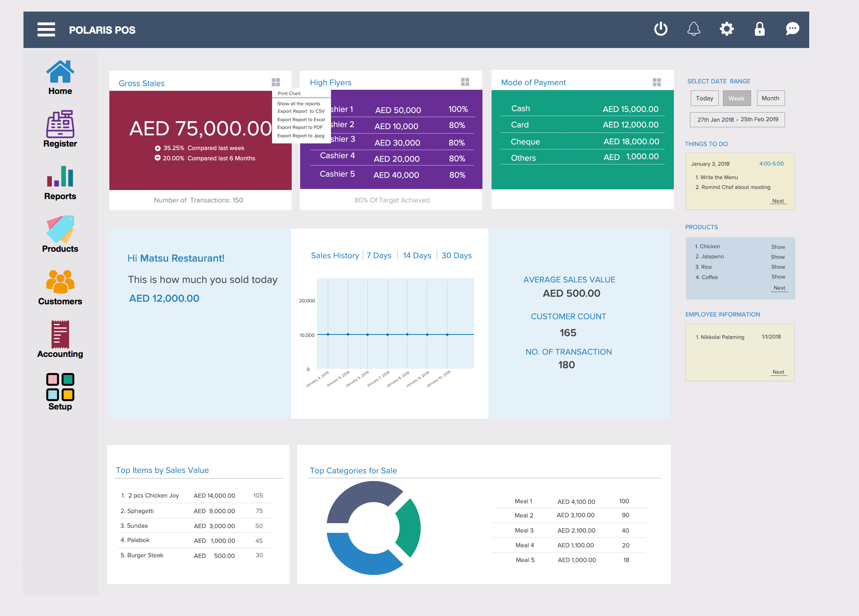859x616 pixels.
Task: Select Export Report to PDF
Action: click(x=300, y=128)
